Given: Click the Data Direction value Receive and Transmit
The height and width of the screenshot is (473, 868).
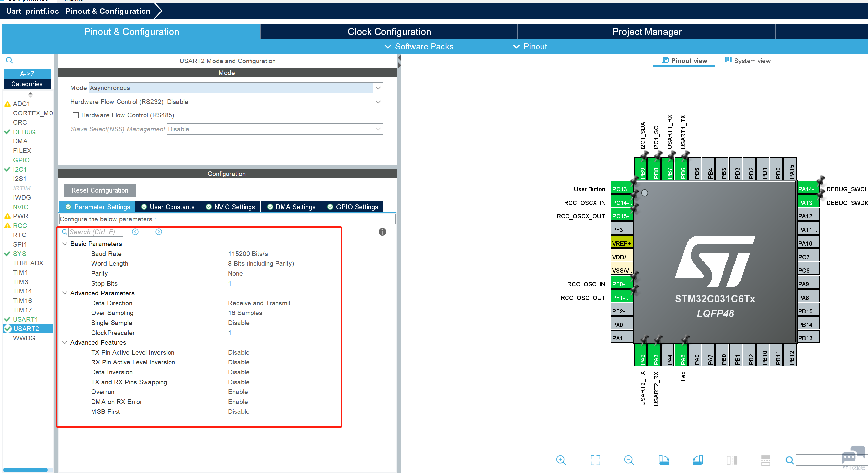Looking at the screenshot, I should (259, 303).
